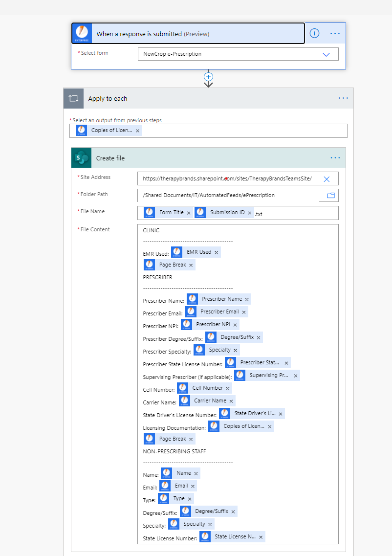The width and height of the screenshot is (392, 556).
Task: Open the Create file step's ellipsis menu
Action: point(335,157)
